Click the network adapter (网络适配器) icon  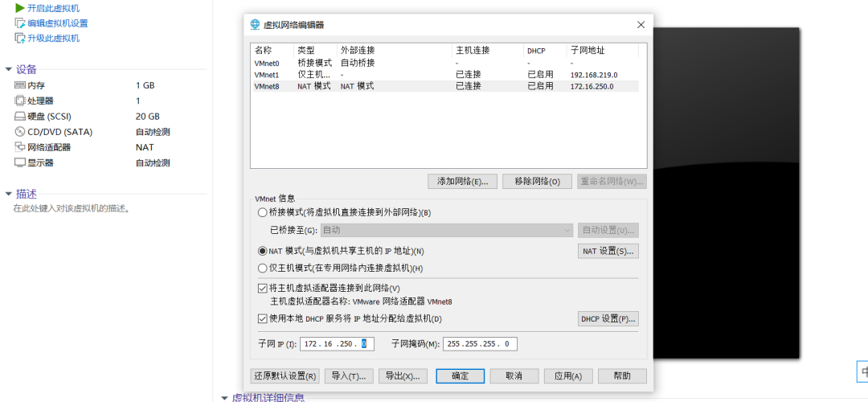click(20, 147)
